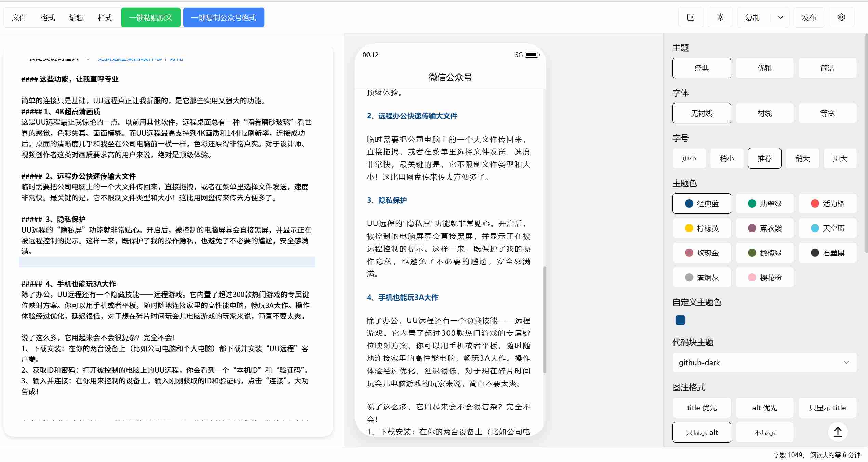
Task: Click the 复制 button
Action: [x=752, y=17]
